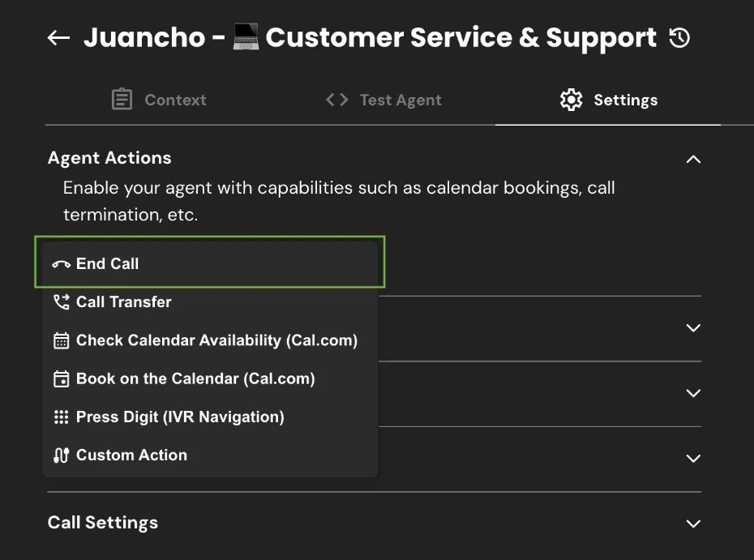Click the hang-up phone icon for End Call

[61, 264]
